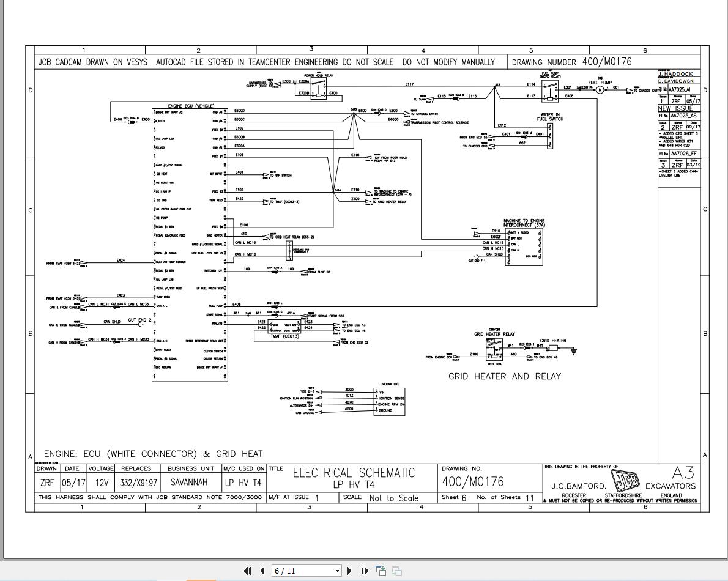This screenshot has width=728, height=581.
Task: Click the previous view icon
Action: click(381, 571)
